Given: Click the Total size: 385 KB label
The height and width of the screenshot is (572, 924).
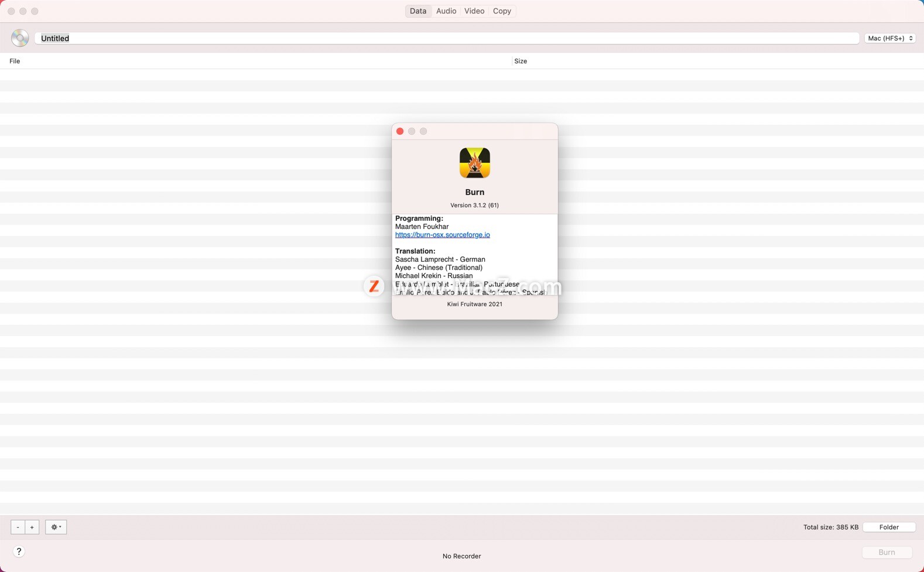Looking at the screenshot, I should point(831,528).
